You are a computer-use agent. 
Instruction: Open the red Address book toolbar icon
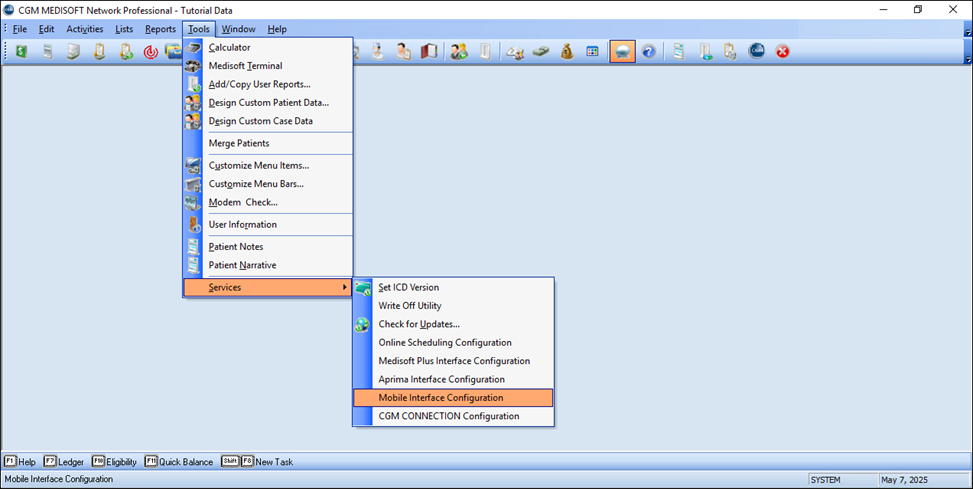(429, 52)
